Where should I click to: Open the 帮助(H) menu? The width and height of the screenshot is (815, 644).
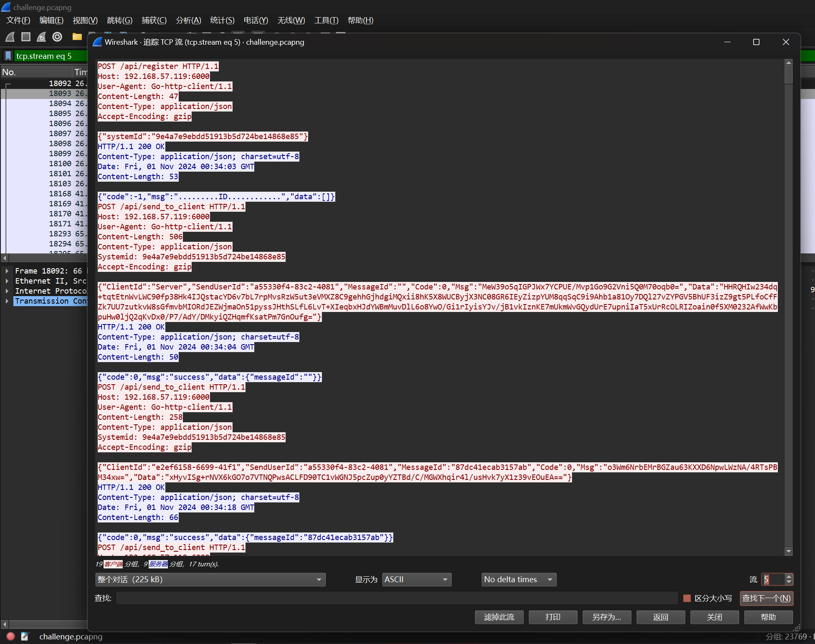[360, 20]
